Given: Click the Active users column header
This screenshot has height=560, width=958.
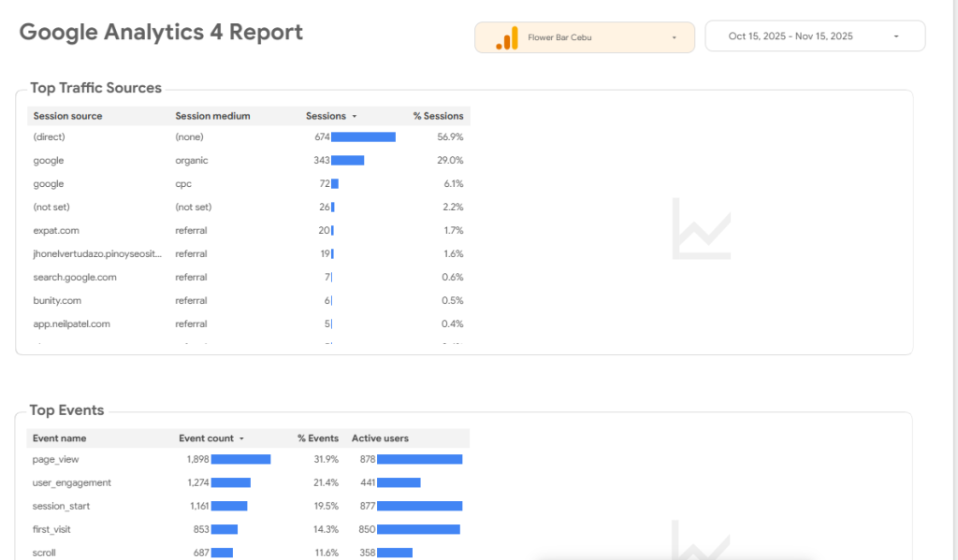Looking at the screenshot, I should [380, 438].
